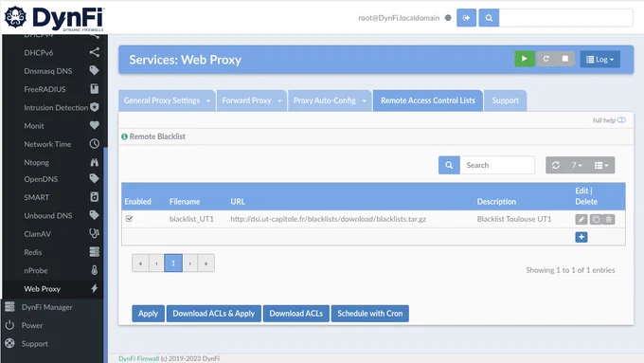Click the DynFi octopus logo
The width and height of the screenshot is (644, 363).
tap(15, 17)
